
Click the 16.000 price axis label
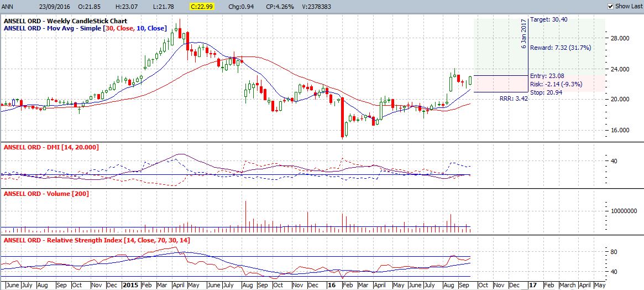[621, 130]
